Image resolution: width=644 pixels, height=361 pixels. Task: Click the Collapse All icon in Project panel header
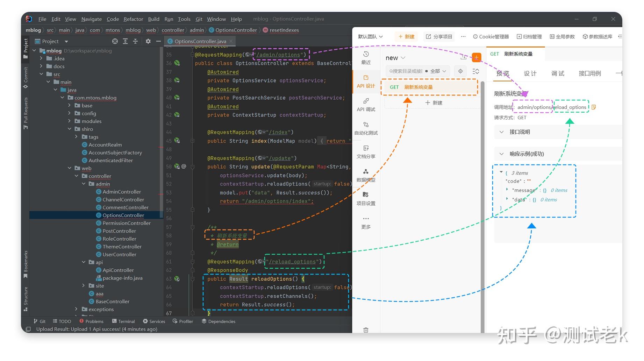135,41
